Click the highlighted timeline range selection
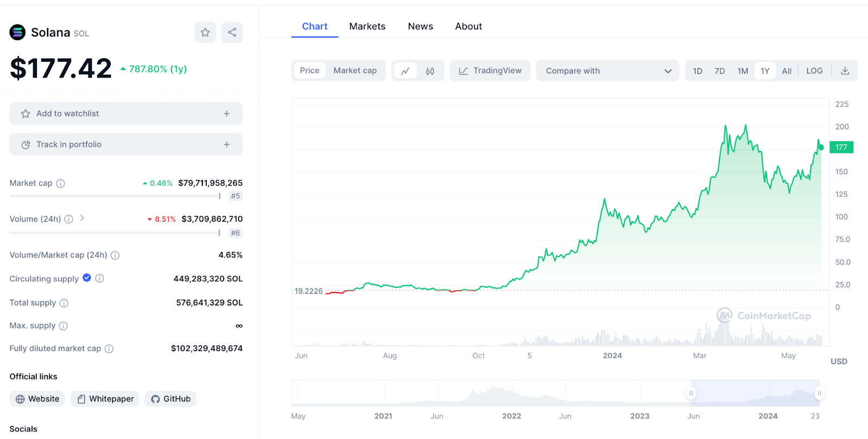868x439 pixels. tap(755, 393)
